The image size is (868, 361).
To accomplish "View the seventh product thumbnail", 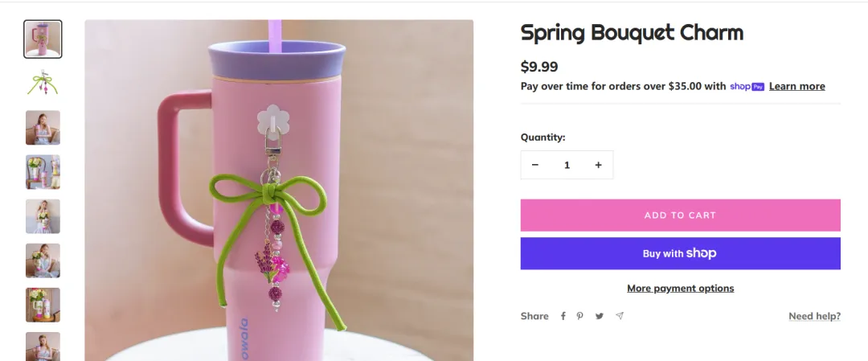I will click(43, 305).
